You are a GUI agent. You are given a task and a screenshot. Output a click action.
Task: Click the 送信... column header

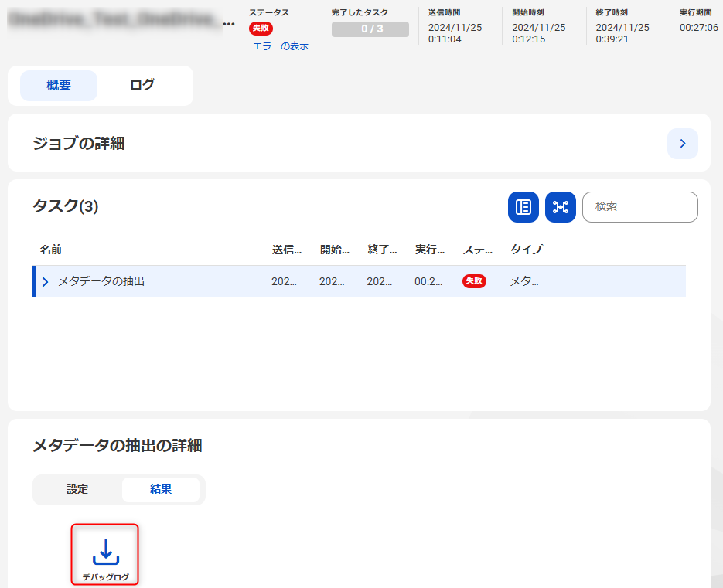286,250
